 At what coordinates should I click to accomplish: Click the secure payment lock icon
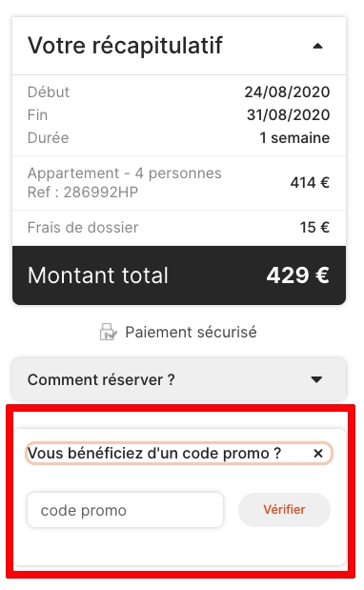pos(109,332)
